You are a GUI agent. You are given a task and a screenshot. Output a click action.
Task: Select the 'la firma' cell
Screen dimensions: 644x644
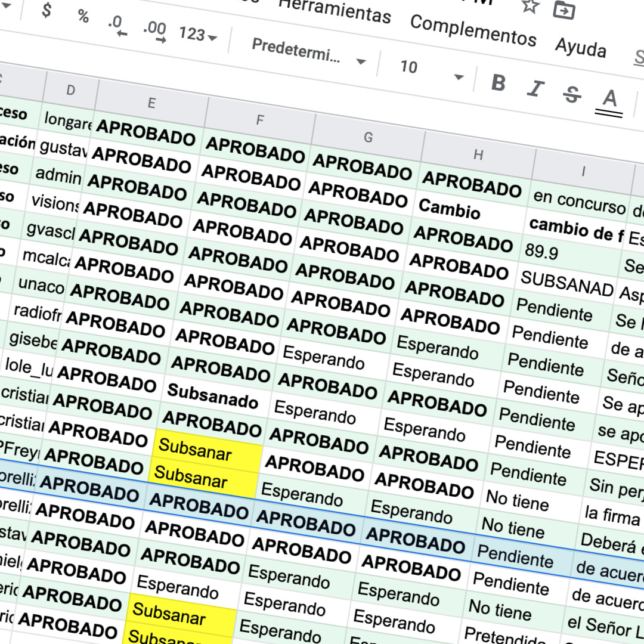click(612, 516)
